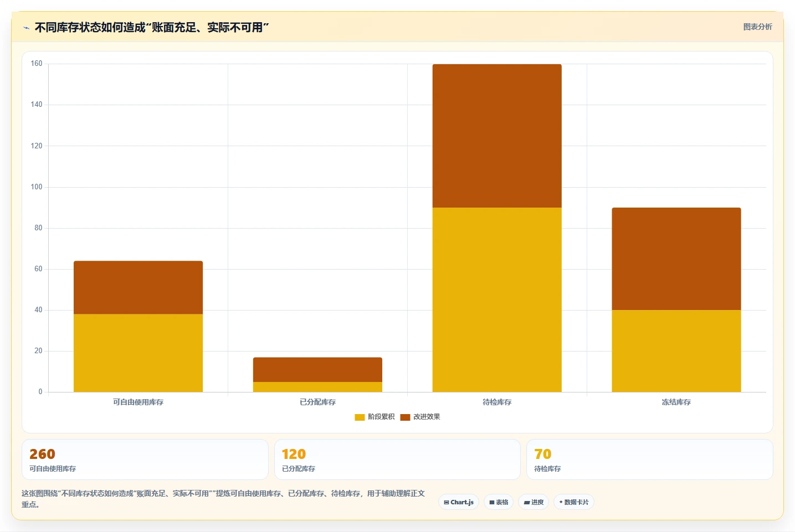Click the brown segment of 待检库存 bar
This screenshot has width=795, height=532.
[x=497, y=136]
